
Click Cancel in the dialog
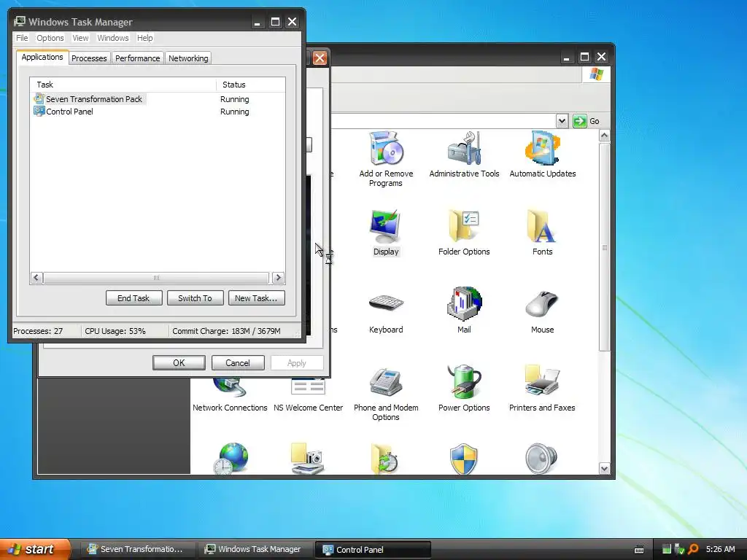tap(238, 363)
